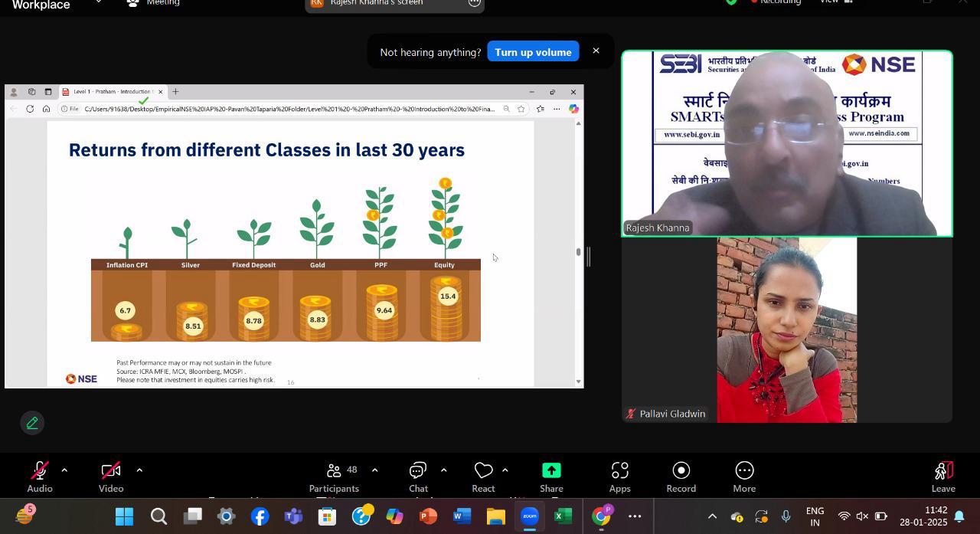Click the Equity label on the chart

click(x=444, y=265)
